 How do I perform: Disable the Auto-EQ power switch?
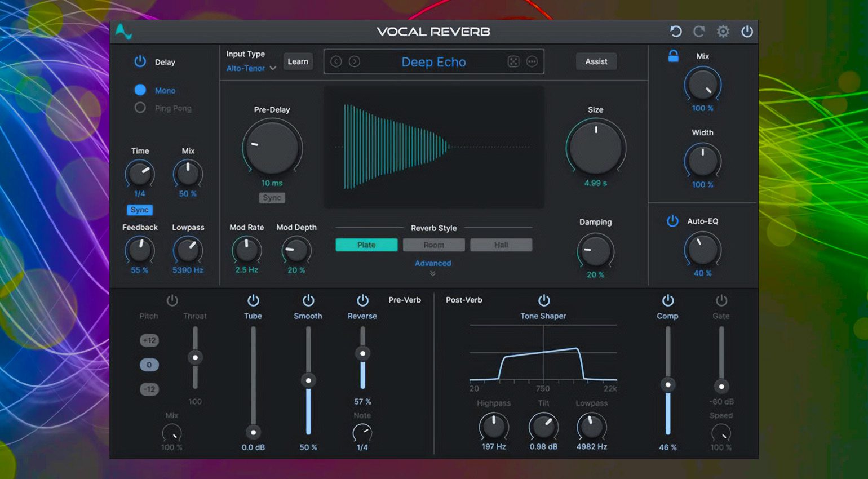(x=672, y=221)
